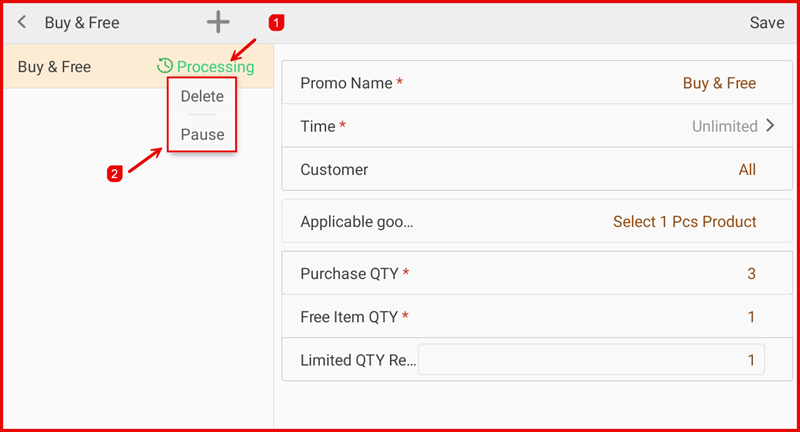The image size is (800, 432).
Task: Select the Buy & Free promo list item
Action: click(x=55, y=67)
